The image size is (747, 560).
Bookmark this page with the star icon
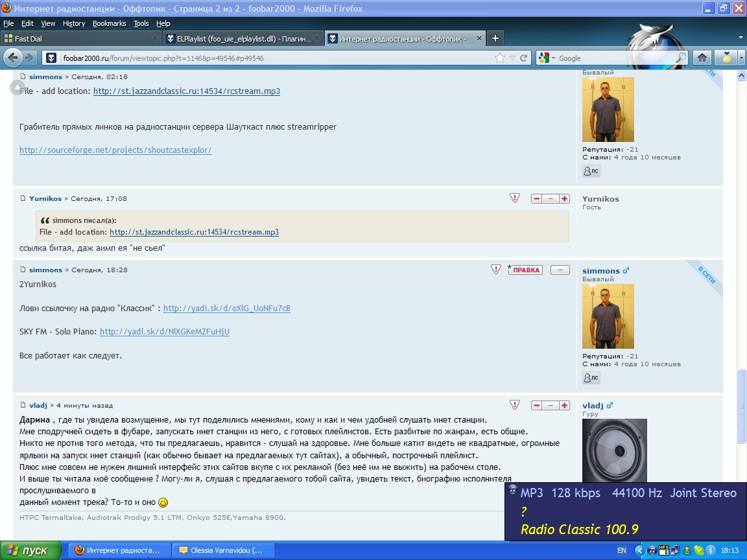(x=500, y=58)
